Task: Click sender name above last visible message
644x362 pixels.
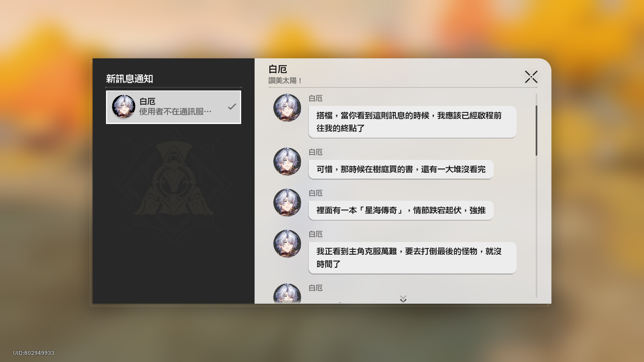Action: coord(316,288)
